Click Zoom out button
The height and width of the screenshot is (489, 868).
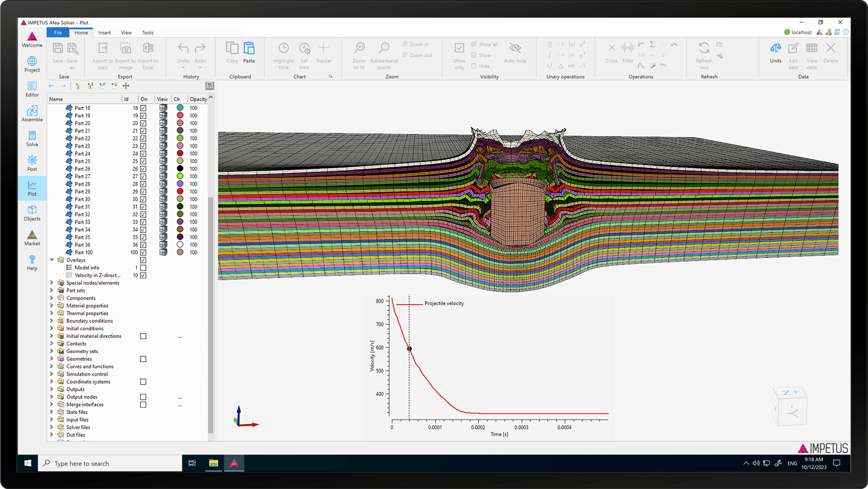pyautogui.click(x=417, y=55)
